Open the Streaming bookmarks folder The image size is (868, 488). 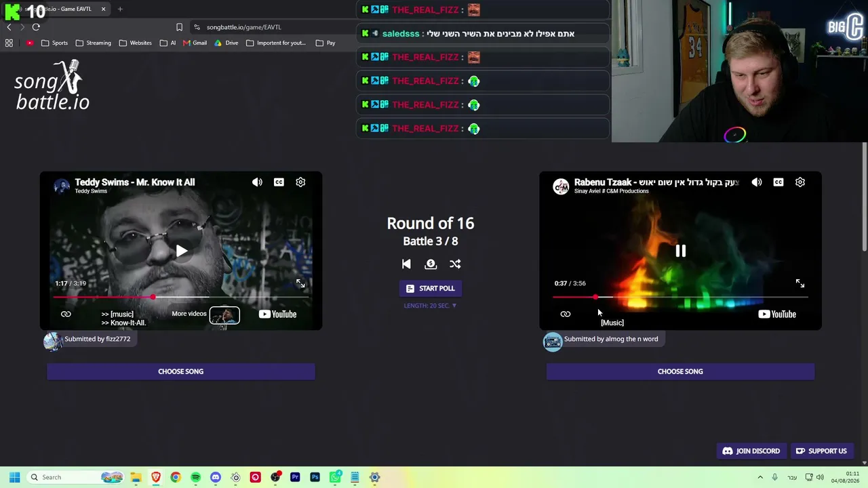94,43
